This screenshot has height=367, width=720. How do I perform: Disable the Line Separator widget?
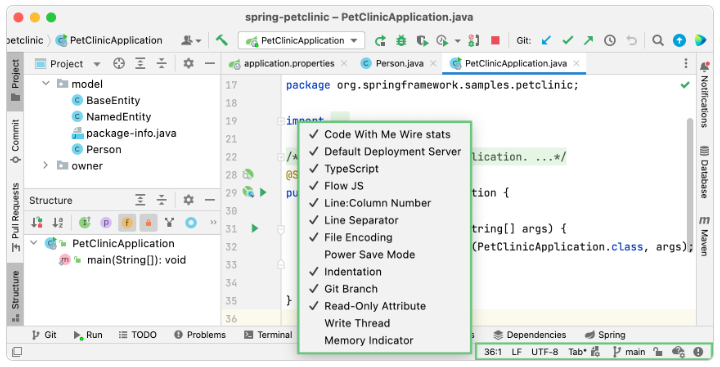(385, 220)
